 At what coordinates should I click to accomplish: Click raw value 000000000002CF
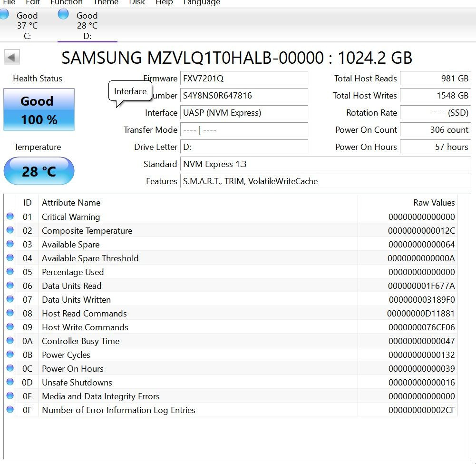pyautogui.click(x=421, y=410)
